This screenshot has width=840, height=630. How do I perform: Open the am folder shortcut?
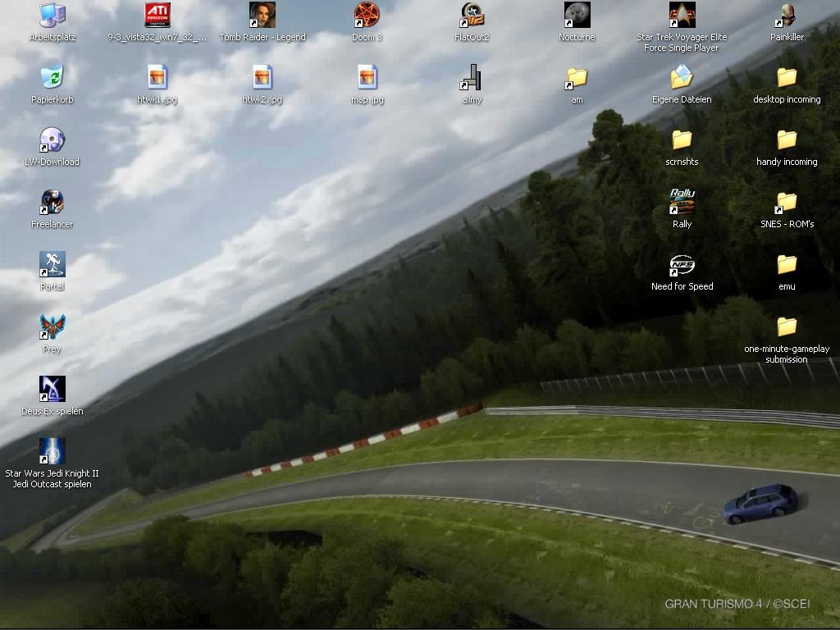click(x=577, y=77)
